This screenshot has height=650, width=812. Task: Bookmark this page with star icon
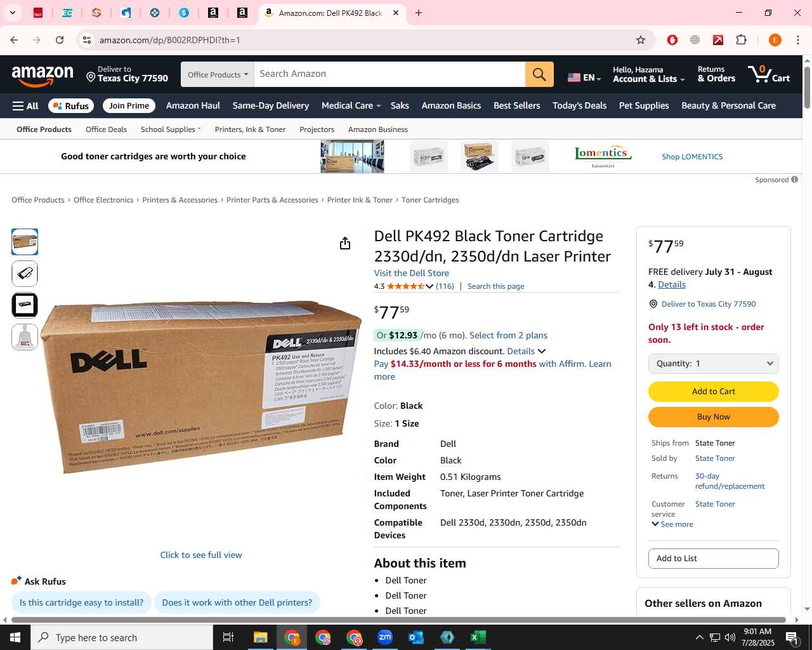coord(641,40)
